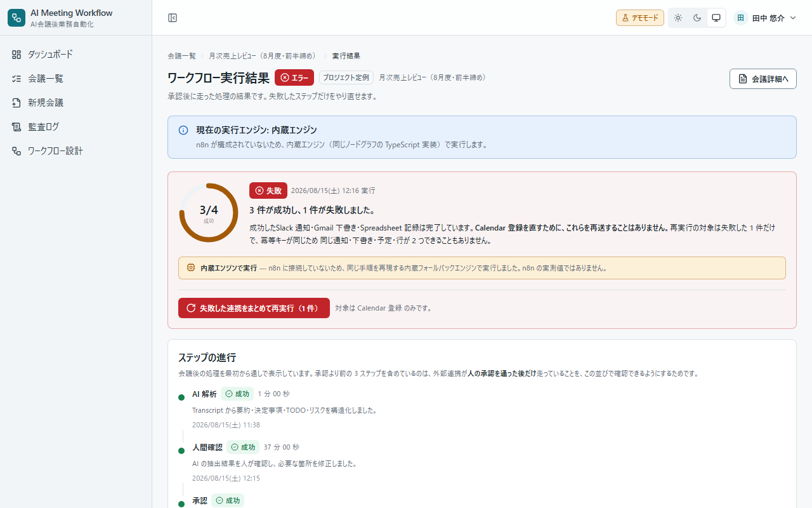Click the ダッシュボード grid icon
This screenshot has width=812, height=508.
[x=16, y=55]
